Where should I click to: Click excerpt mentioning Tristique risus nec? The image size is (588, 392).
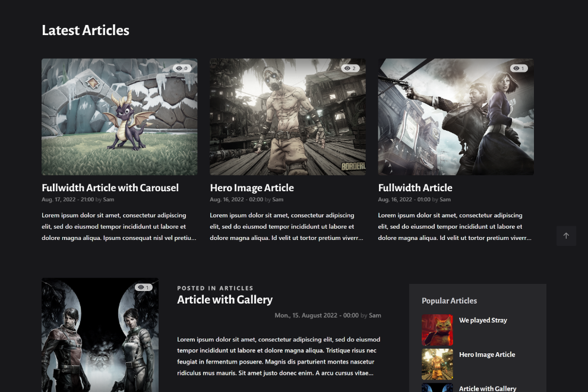coord(279,356)
